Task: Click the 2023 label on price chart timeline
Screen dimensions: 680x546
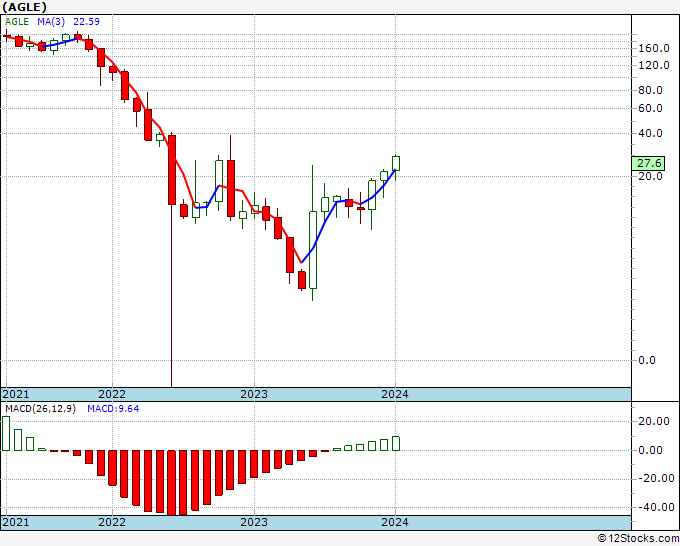Action: point(254,394)
